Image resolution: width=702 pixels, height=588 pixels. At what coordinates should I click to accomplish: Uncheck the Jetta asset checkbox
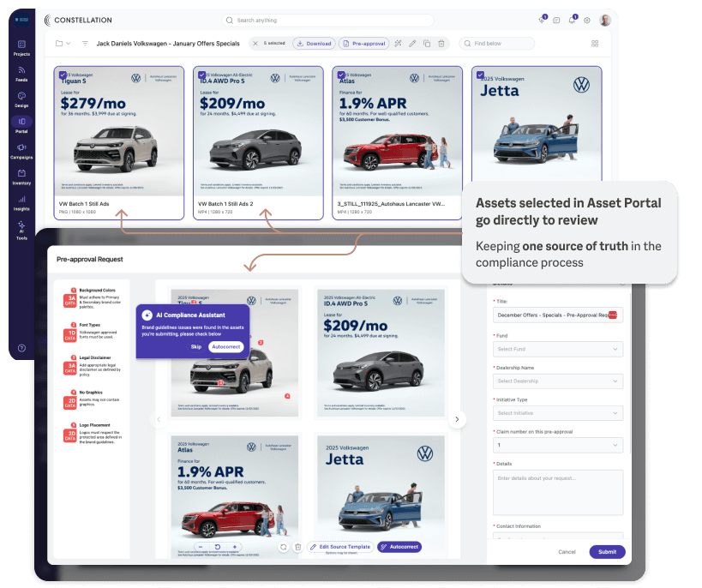pos(480,75)
